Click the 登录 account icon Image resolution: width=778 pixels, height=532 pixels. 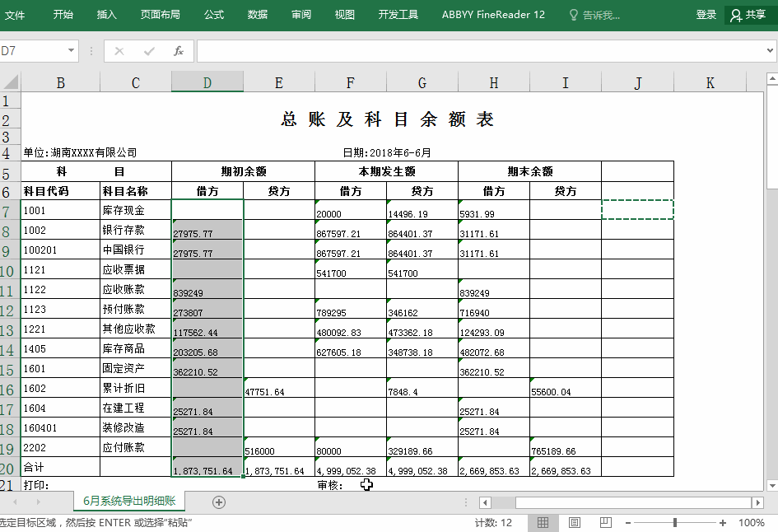pyautogui.click(x=706, y=14)
